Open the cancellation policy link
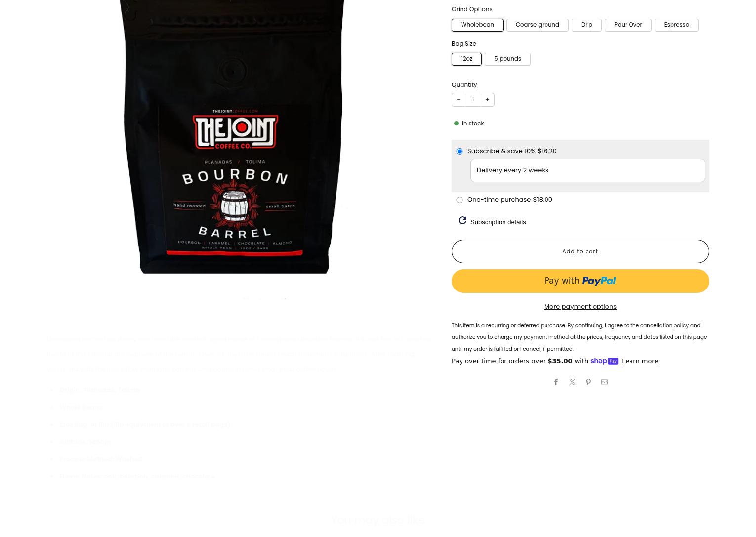This screenshot has width=756, height=537. 664,326
